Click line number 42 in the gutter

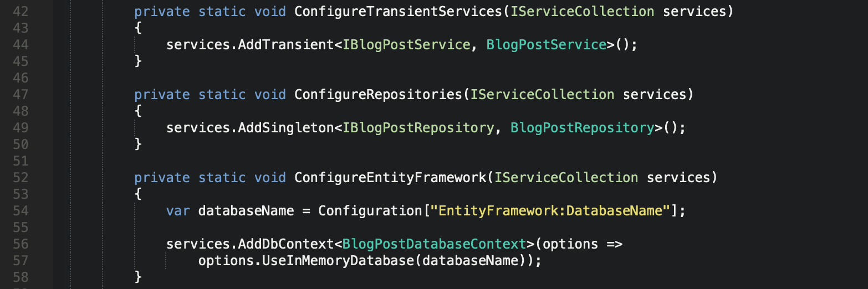[x=20, y=11]
